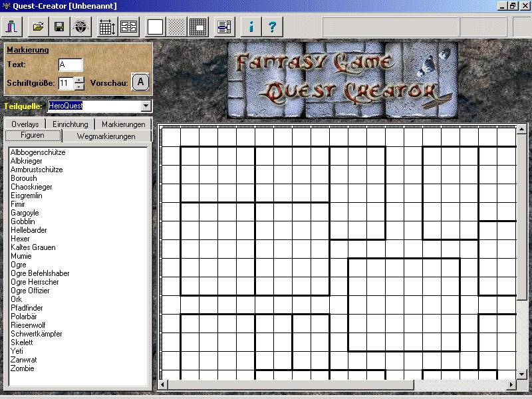Select Zombie in figure list
532x399 pixels.
pyautogui.click(x=23, y=368)
